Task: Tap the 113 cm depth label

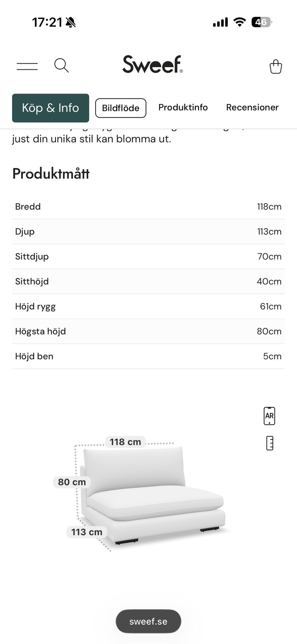Action: (x=87, y=532)
